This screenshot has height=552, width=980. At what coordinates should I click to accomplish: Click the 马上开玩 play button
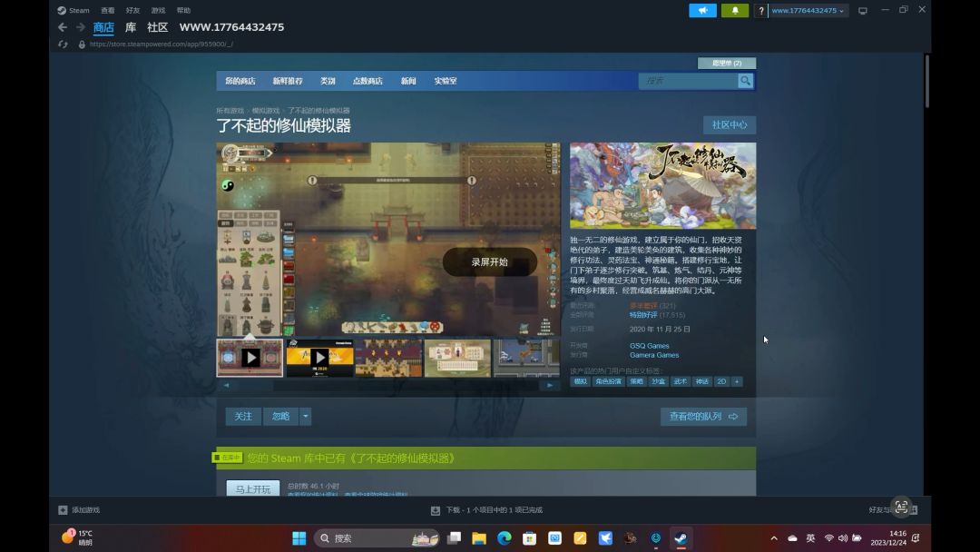point(252,488)
